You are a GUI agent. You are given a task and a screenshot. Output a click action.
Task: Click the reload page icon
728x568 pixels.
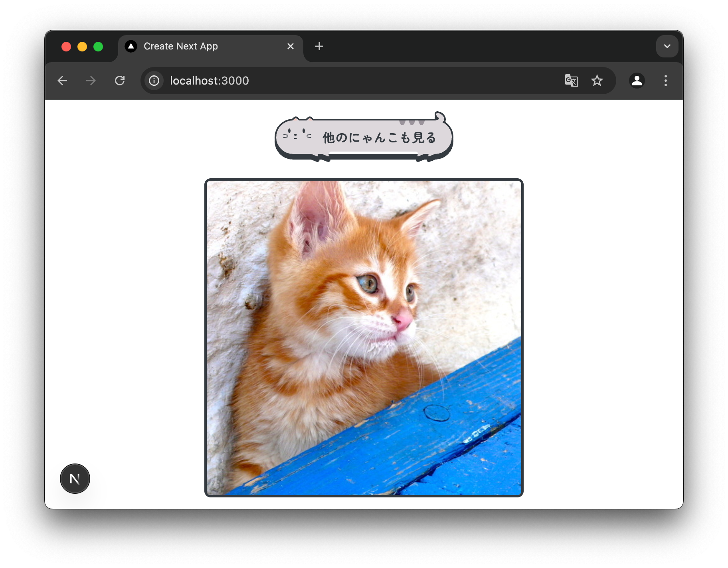(120, 81)
